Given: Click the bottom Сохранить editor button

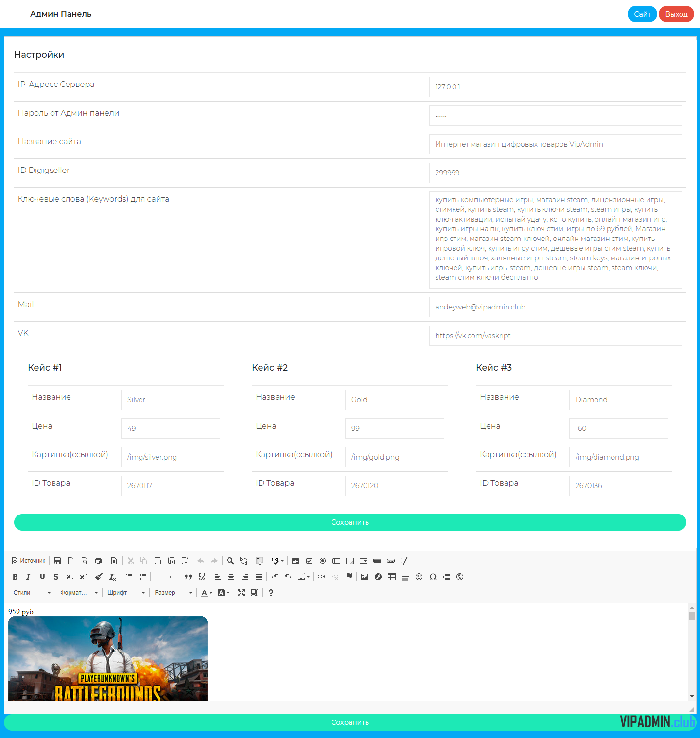Looking at the screenshot, I should tap(350, 722).
